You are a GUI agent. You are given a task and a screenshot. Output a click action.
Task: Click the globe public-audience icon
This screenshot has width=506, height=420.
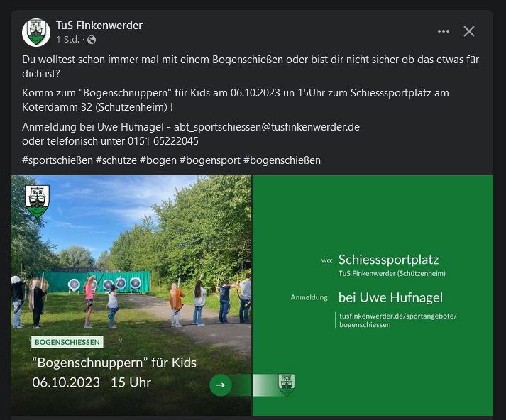pyautogui.click(x=92, y=40)
